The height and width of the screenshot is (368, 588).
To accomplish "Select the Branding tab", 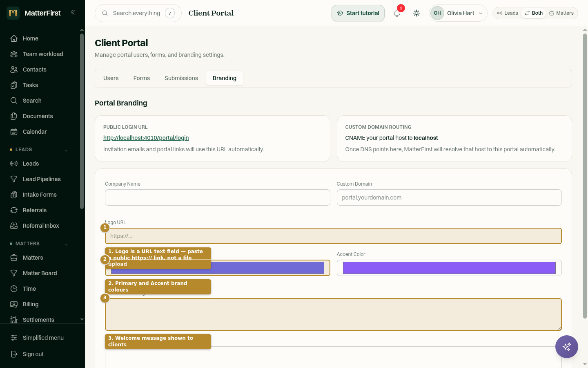I will [225, 78].
